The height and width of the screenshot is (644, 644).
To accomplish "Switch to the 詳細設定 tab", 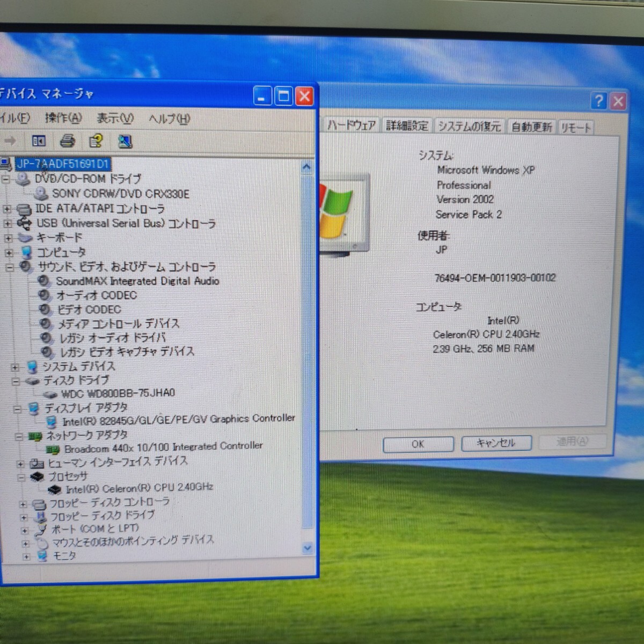I will [x=407, y=126].
